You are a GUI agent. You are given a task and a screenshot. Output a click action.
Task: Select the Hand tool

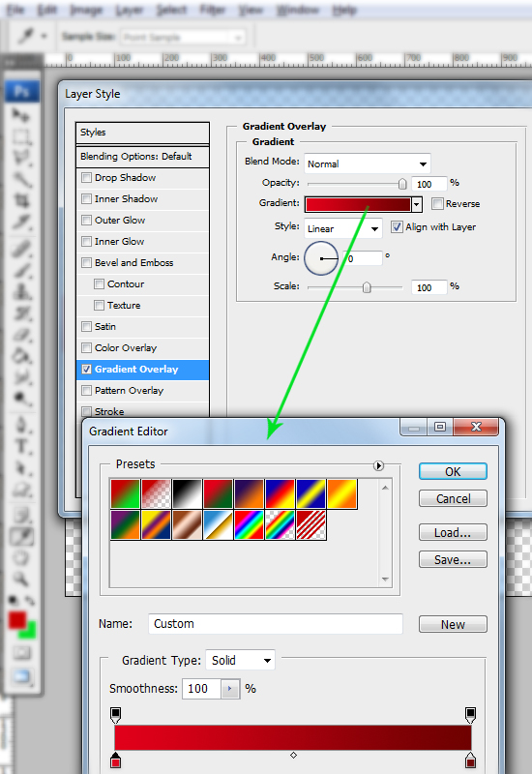click(x=20, y=558)
